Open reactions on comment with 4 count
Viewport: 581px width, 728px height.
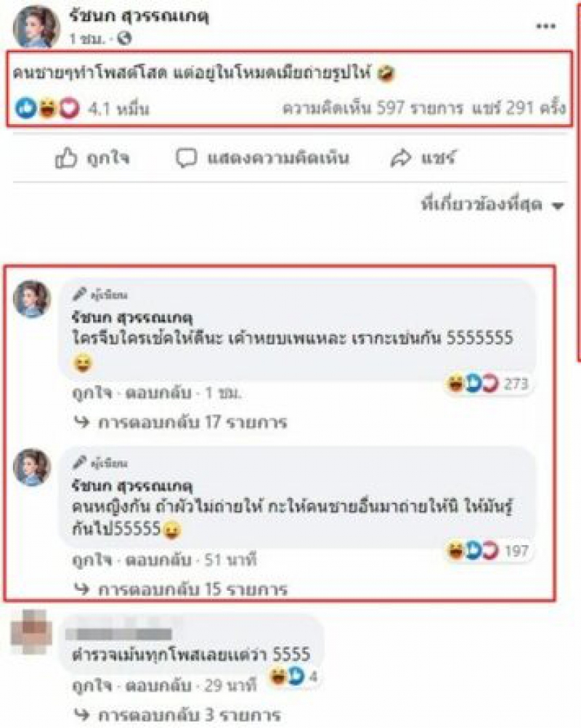(293, 676)
